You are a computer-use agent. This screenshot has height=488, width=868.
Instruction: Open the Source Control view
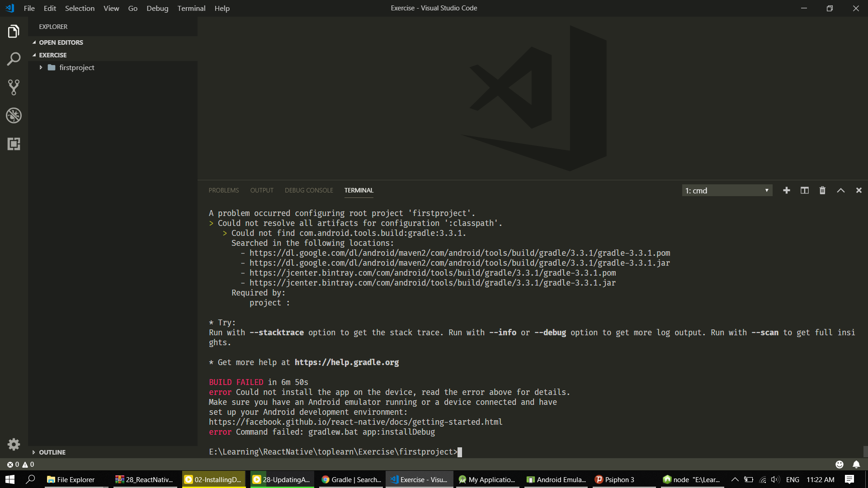tap(14, 87)
